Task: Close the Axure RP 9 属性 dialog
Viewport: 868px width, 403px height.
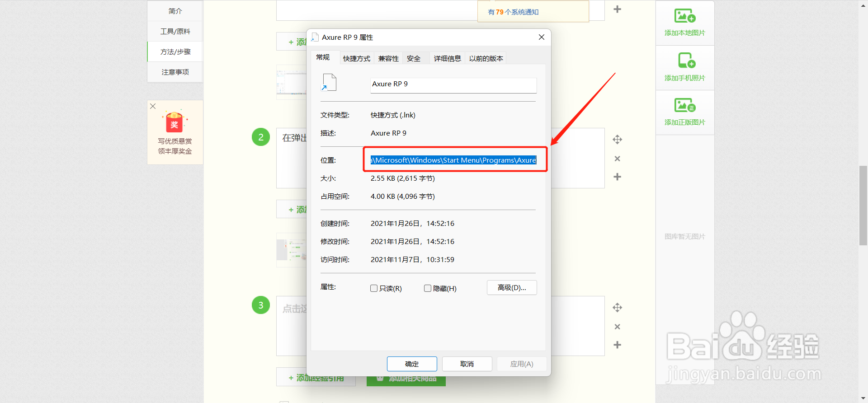Action: click(x=541, y=37)
